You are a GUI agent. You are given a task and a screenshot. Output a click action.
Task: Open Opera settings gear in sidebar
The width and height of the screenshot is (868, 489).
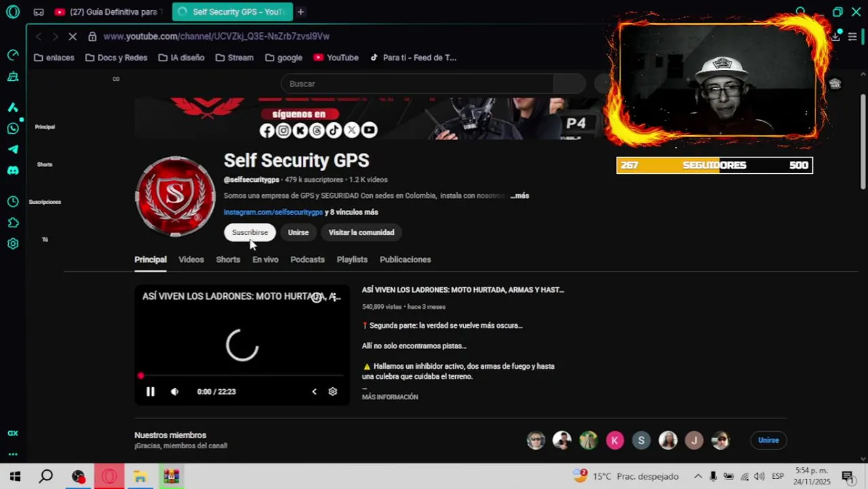click(x=13, y=244)
